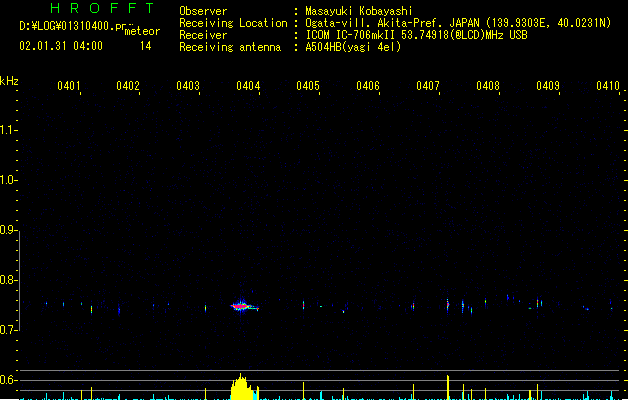Click the gray frequency range bracket on left axis

19,281
